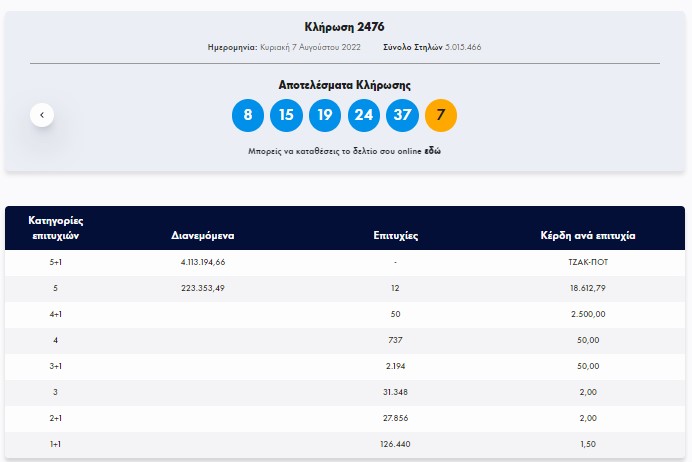
Task: Select the blue number 24 ball
Action: click(364, 115)
